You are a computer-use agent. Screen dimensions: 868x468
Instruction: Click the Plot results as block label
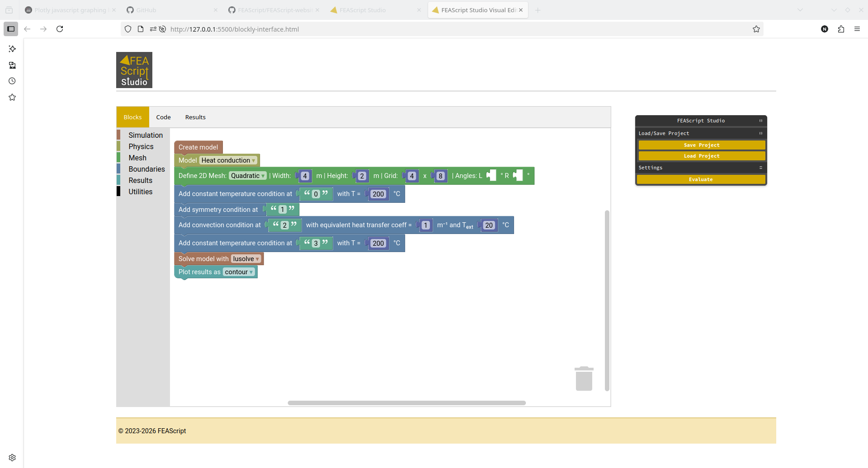[199, 272]
